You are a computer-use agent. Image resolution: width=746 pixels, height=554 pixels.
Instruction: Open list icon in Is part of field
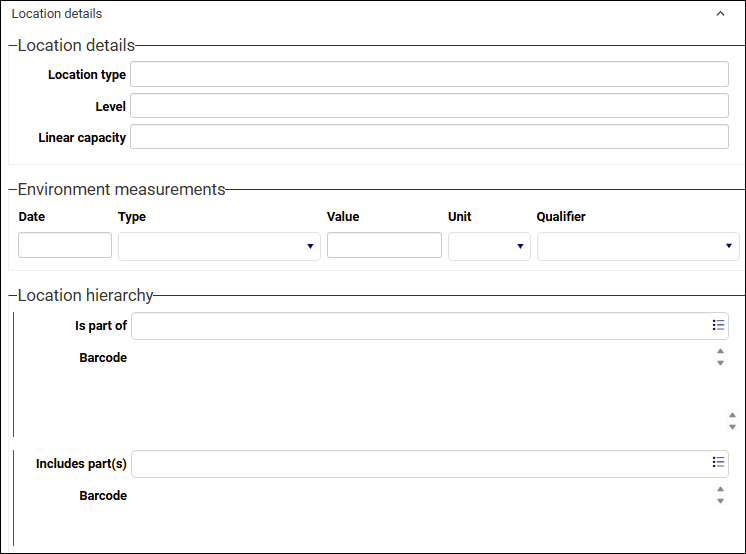coord(718,325)
